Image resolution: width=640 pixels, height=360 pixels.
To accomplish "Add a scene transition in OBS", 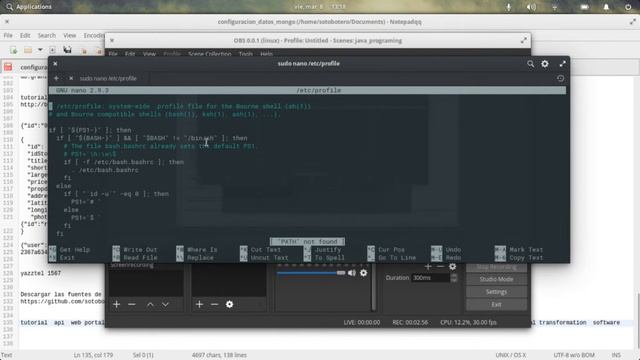I will (428, 267).
